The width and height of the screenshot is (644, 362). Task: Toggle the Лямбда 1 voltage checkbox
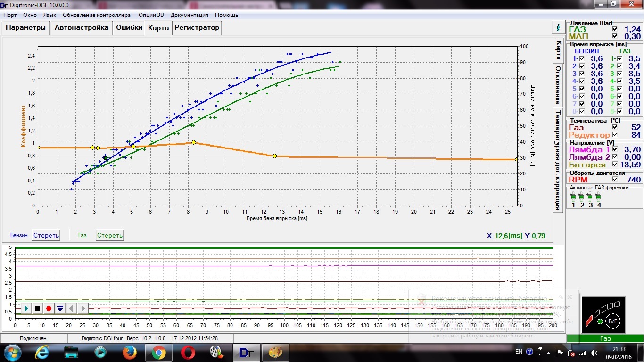pyautogui.click(x=614, y=149)
